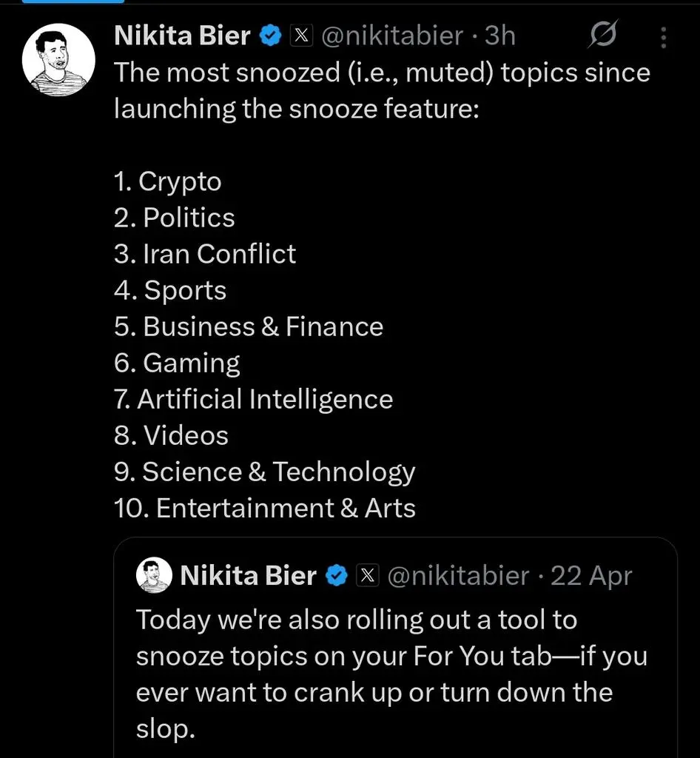Click the X badge in the quoted post
This screenshot has width=700, height=758.
click(368, 576)
